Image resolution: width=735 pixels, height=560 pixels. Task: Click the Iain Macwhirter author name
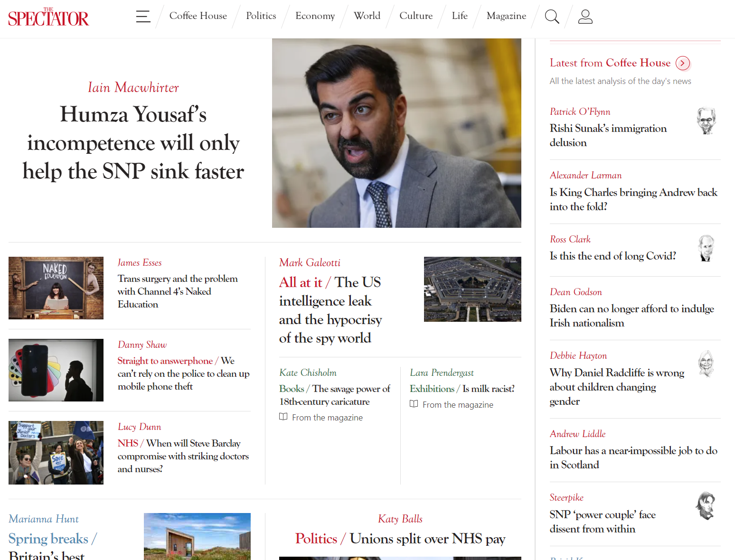pos(133,88)
